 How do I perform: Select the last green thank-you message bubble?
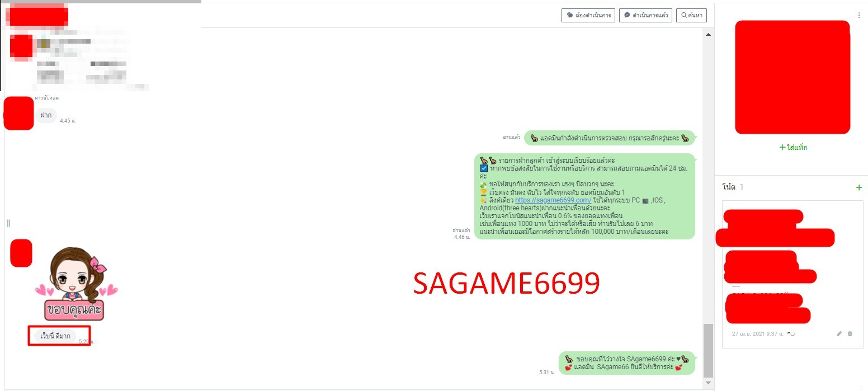pyautogui.click(x=626, y=363)
